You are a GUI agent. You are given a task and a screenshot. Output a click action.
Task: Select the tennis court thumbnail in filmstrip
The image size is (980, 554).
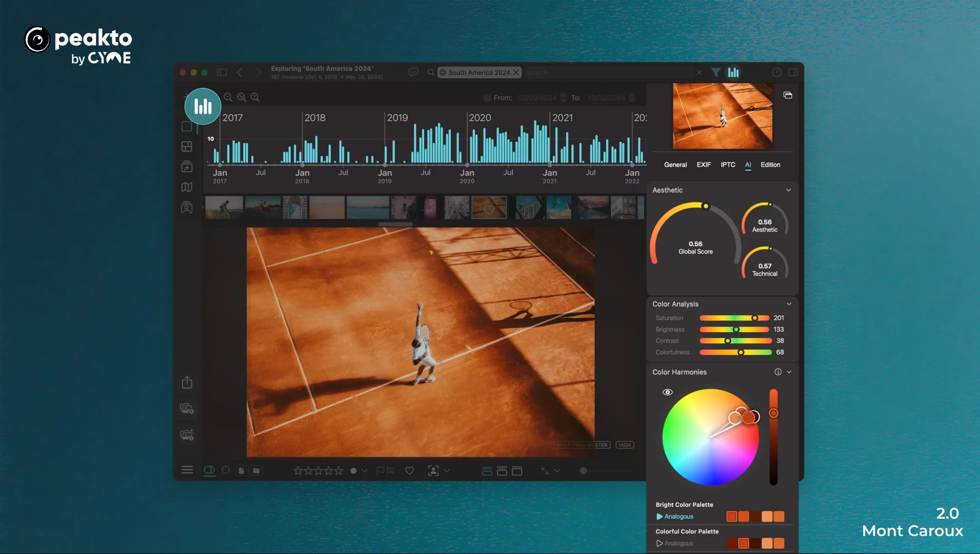click(x=489, y=208)
